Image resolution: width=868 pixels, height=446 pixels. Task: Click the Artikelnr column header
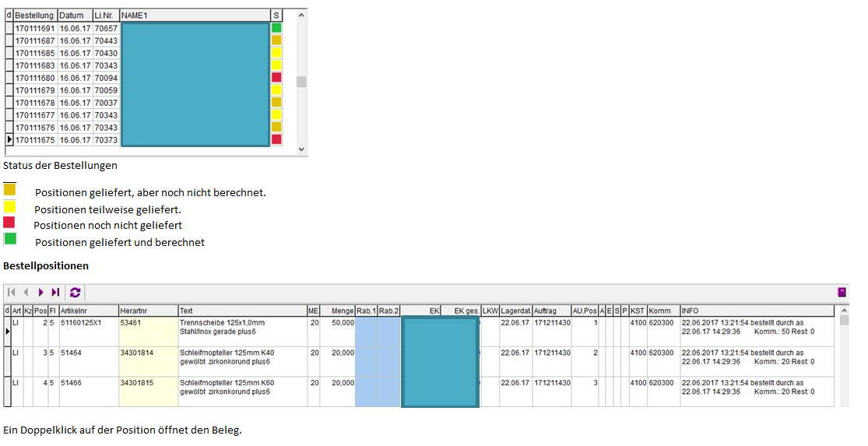point(87,311)
